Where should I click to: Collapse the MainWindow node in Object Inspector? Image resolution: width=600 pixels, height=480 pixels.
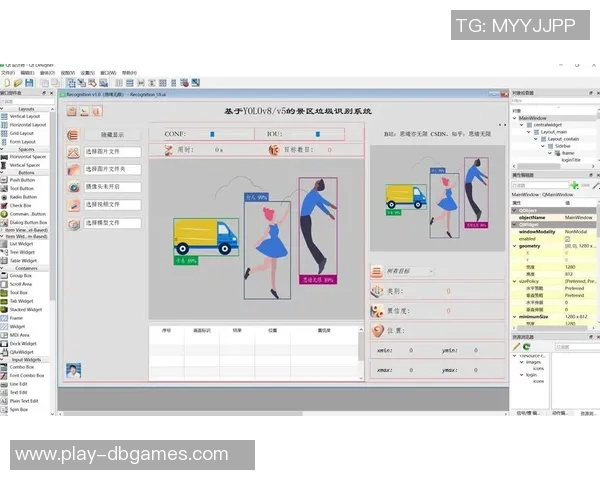[x=515, y=118]
